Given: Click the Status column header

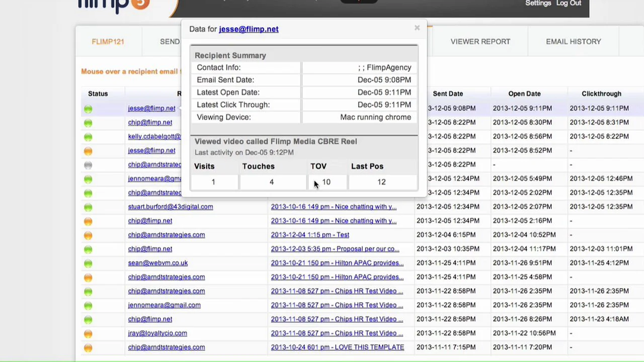Looking at the screenshot, I should [98, 94].
